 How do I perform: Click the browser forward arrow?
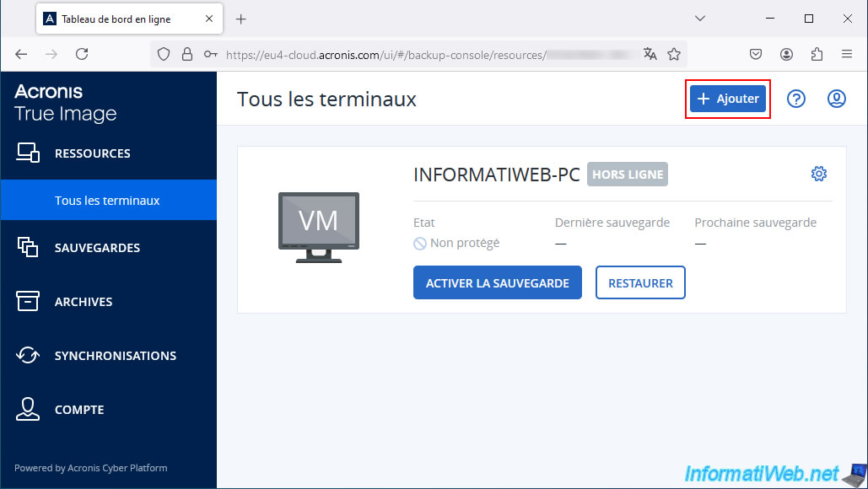coord(51,54)
